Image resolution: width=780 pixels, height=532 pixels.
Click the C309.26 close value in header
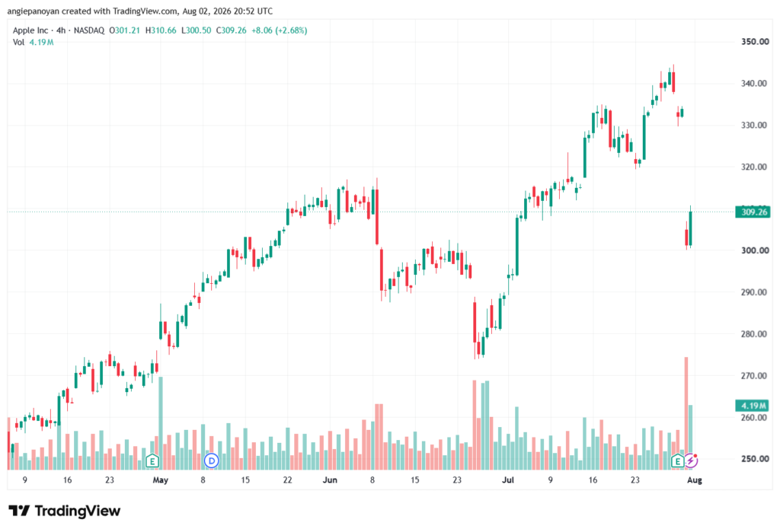tap(232, 30)
